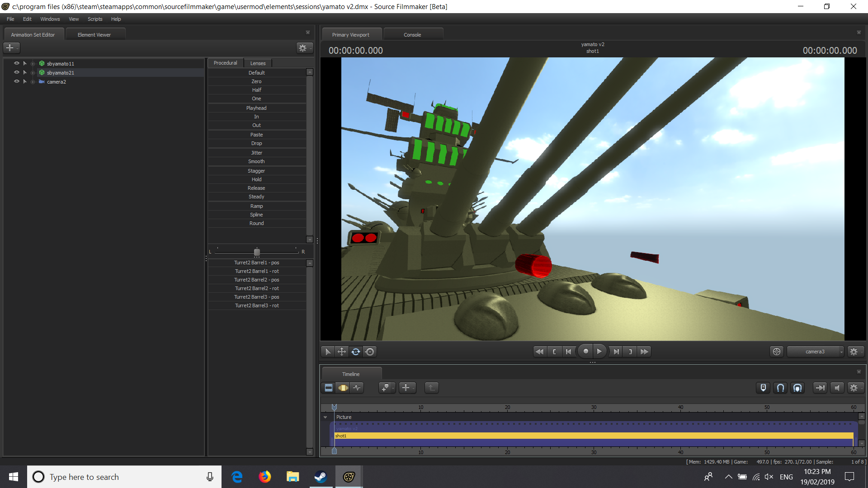Image resolution: width=868 pixels, height=488 pixels.
Task: Switch to the Element Viewer tab
Action: click(x=94, y=35)
